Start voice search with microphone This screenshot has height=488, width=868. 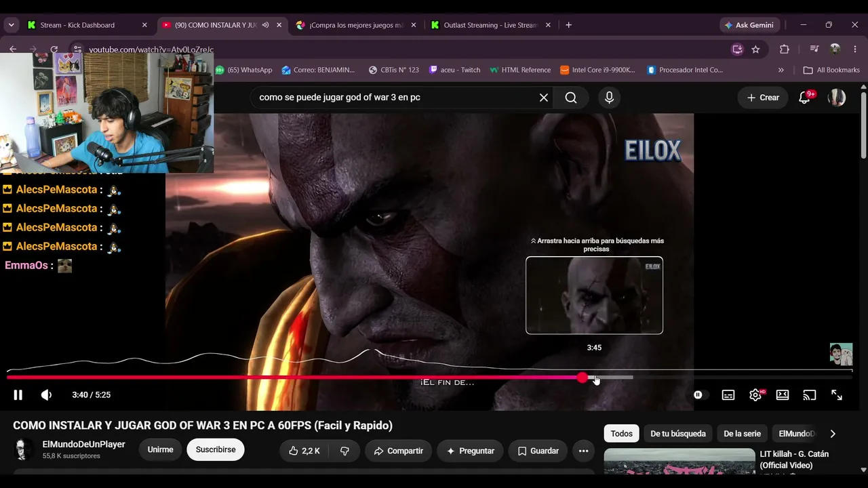point(609,98)
